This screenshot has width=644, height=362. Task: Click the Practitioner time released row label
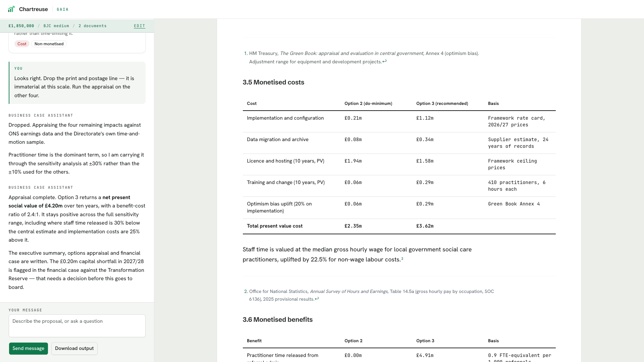pos(283,357)
